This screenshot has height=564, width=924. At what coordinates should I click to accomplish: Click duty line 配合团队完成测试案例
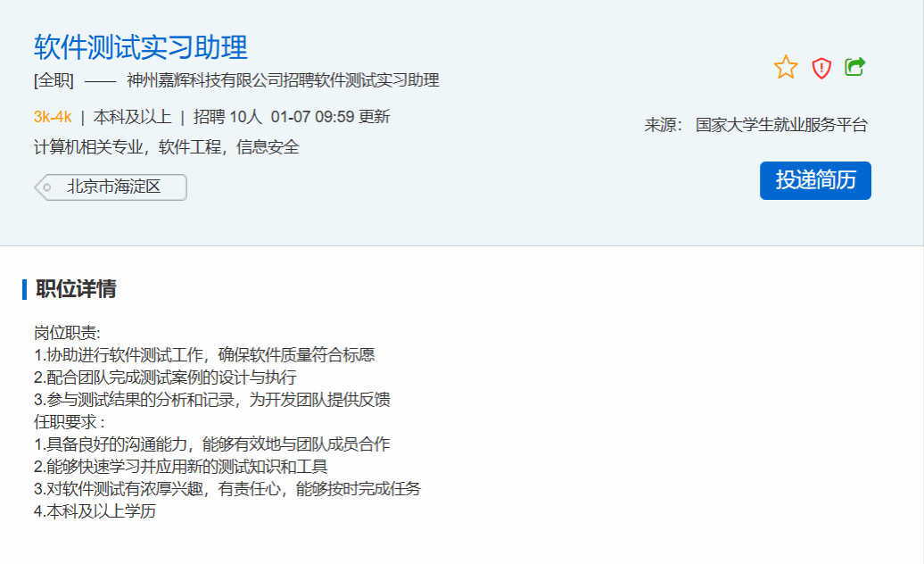(165, 377)
